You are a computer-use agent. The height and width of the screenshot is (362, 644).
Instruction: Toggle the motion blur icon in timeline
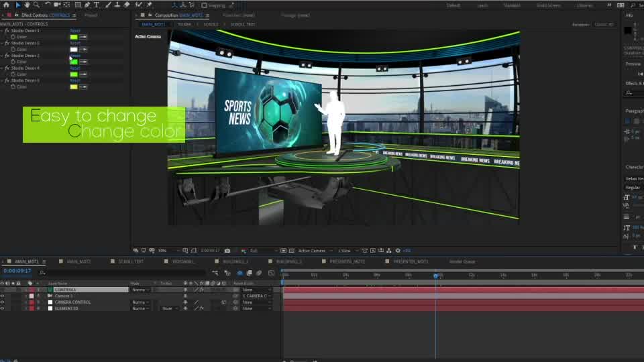[259, 273]
